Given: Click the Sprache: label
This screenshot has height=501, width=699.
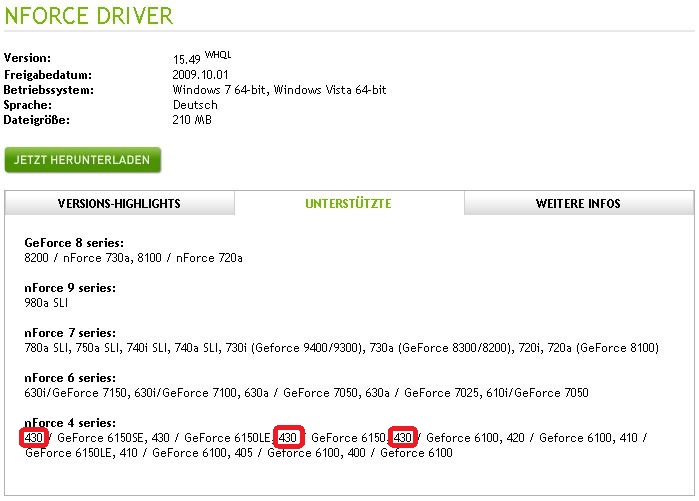Looking at the screenshot, I should 28,105.
